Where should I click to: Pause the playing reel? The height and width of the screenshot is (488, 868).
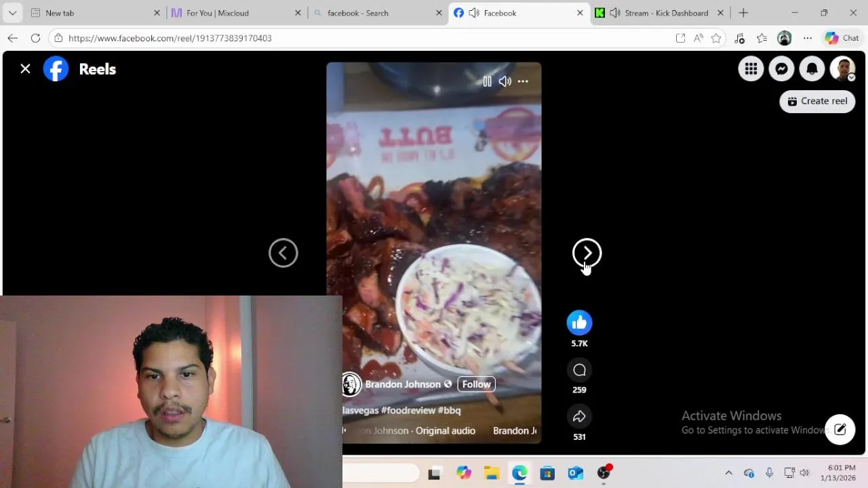pos(487,81)
